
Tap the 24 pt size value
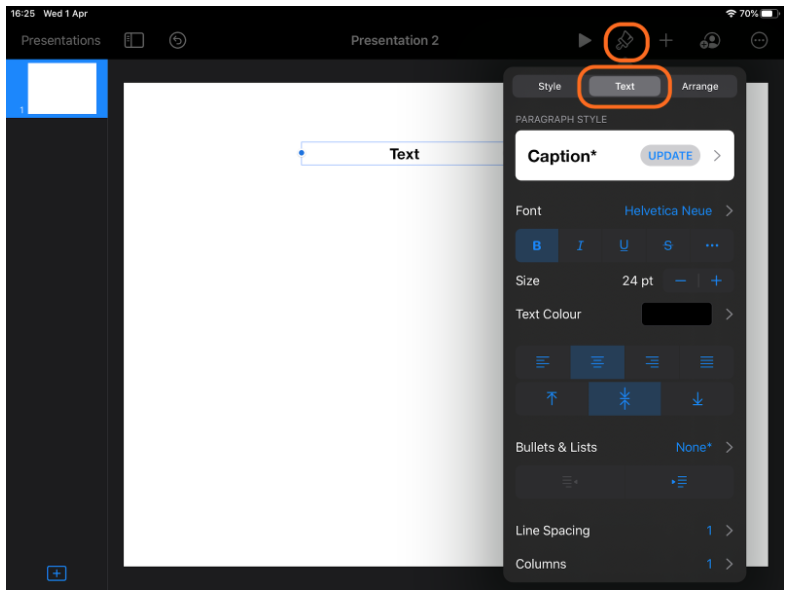(638, 281)
